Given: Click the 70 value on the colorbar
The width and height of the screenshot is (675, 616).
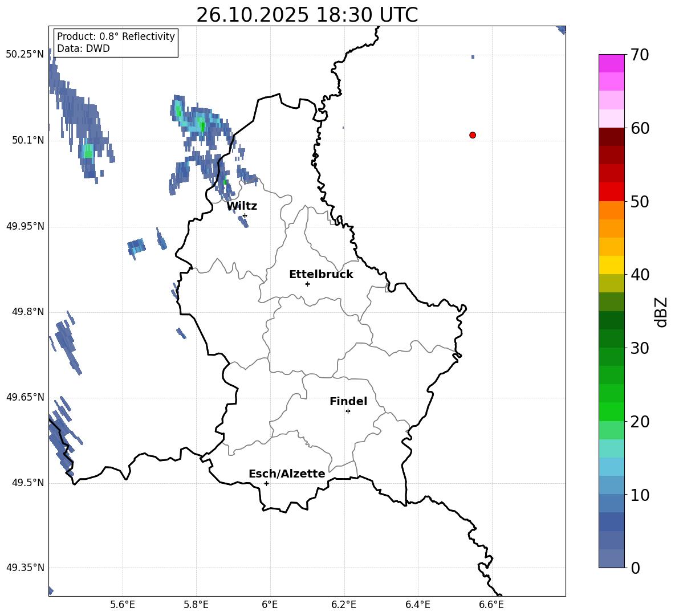Looking at the screenshot, I should (640, 55).
